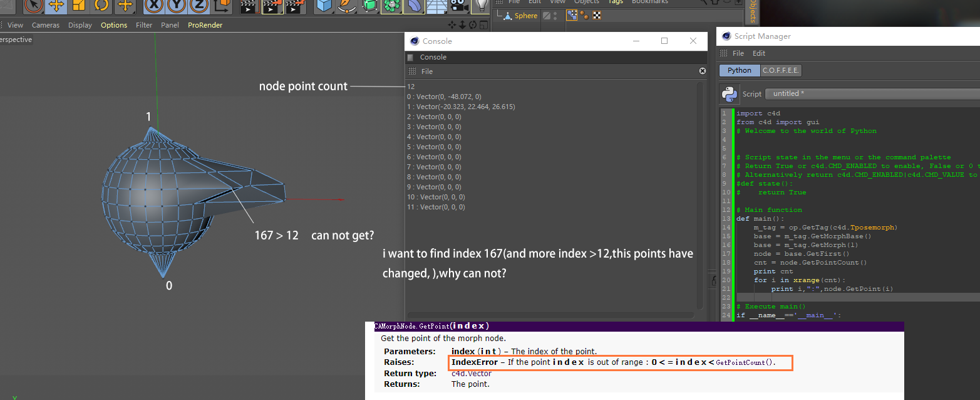Choose the Rotate tool icon
Image resolution: width=980 pixels, height=400 pixels.
(101, 6)
